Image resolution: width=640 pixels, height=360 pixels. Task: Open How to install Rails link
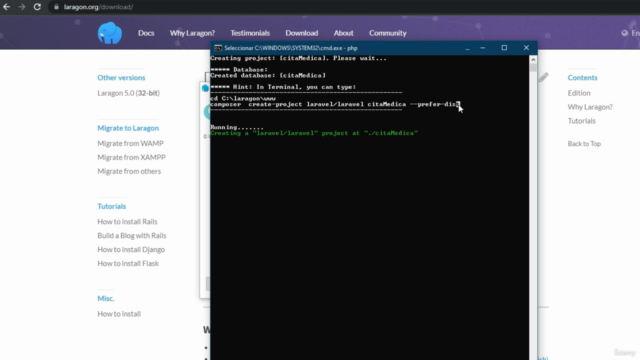pos(127,222)
